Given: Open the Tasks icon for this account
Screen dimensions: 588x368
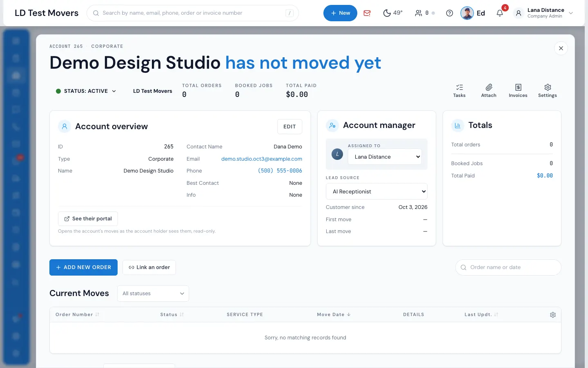Looking at the screenshot, I should tap(459, 91).
